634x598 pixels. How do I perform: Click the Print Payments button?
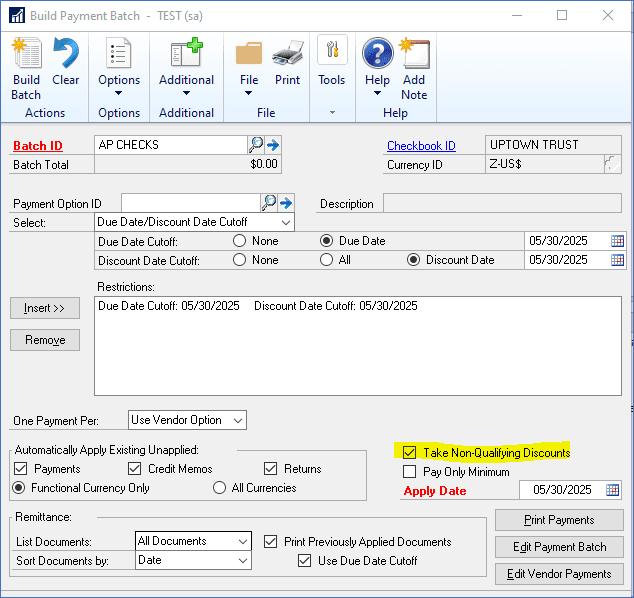click(x=559, y=520)
